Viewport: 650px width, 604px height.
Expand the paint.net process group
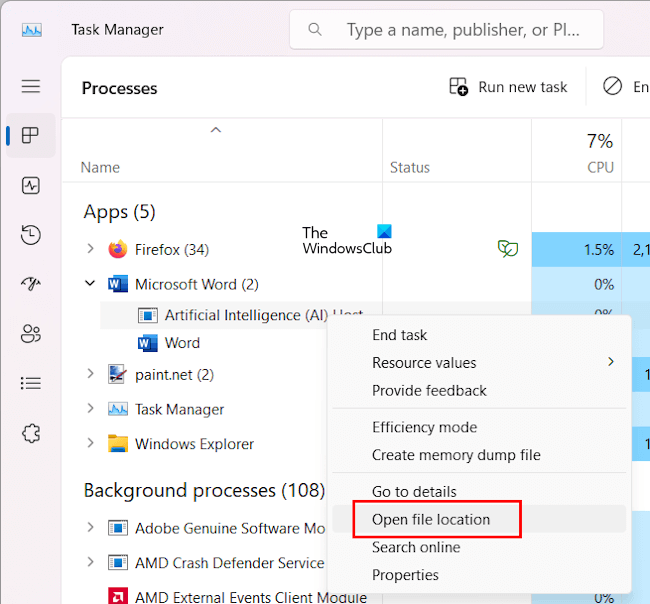[90, 374]
